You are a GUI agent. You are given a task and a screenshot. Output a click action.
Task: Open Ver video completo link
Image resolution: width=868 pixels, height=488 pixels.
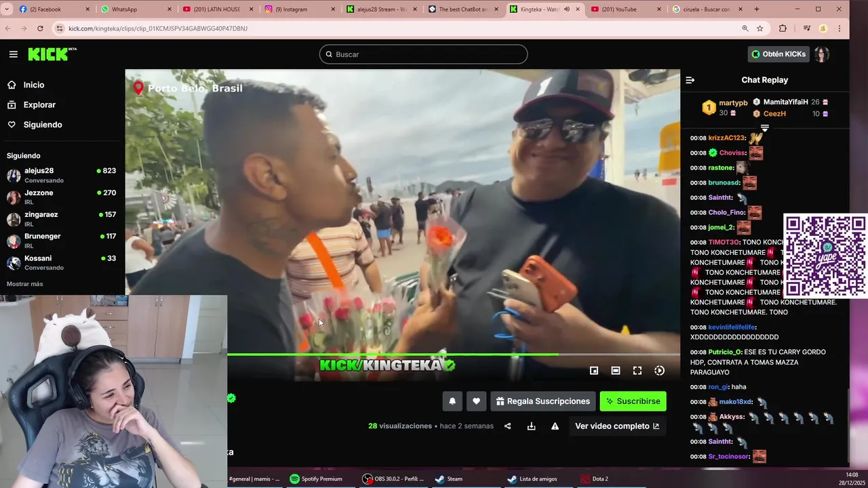[617, 426]
